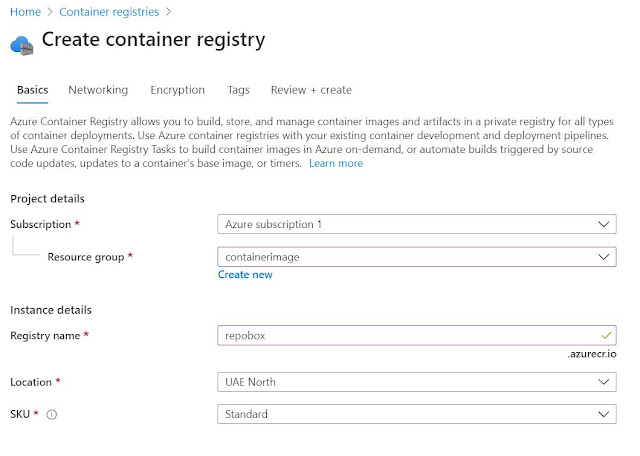The image size is (640, 456).
Task: Click the Home breadcrumb link
Action: pos(25,12)
